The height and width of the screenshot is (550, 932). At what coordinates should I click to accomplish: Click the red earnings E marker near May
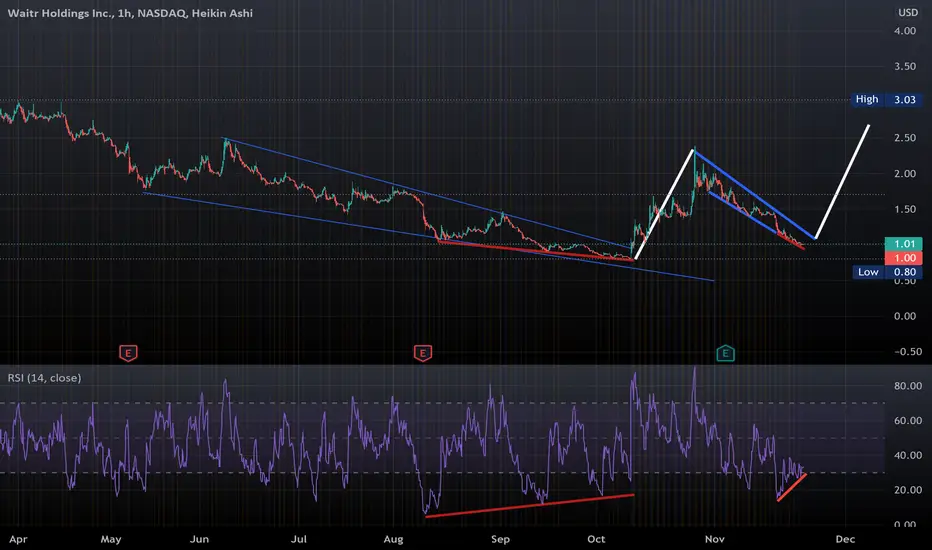[128, 353]
